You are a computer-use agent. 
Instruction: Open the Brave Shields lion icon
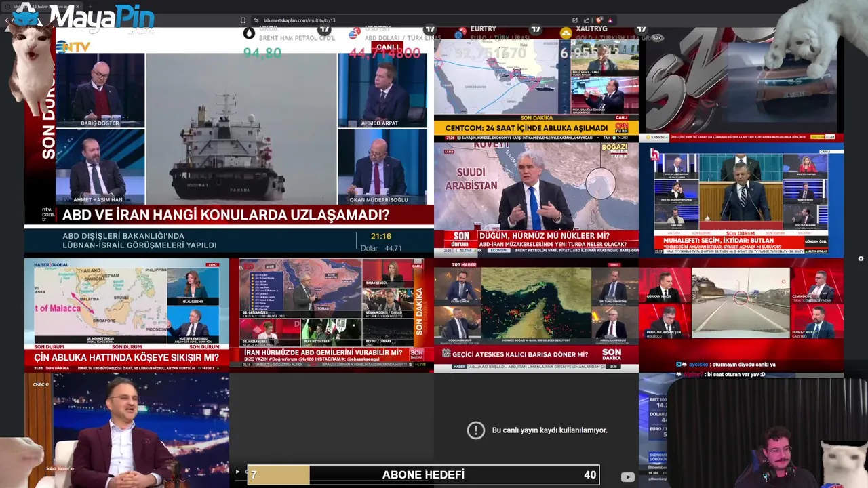[x=598, y=20]
